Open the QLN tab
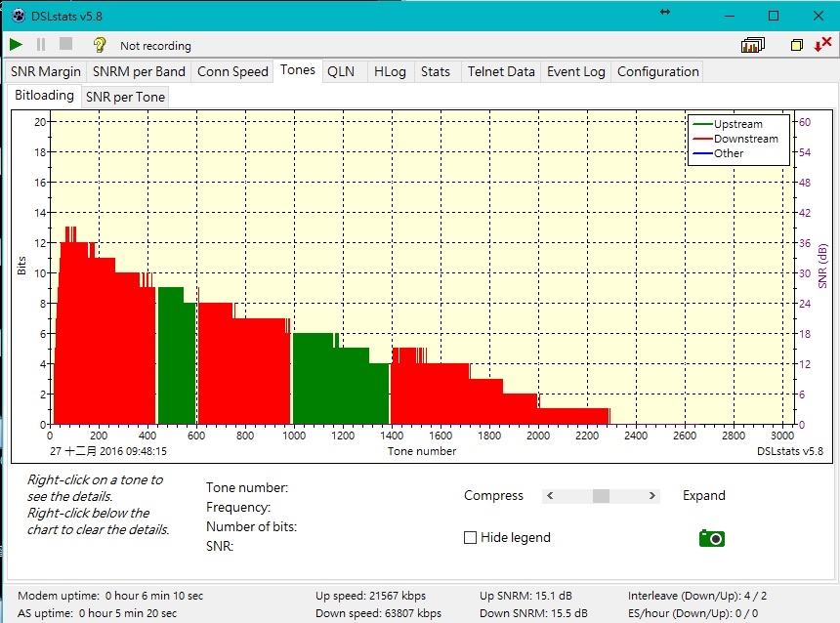This screenshot has height=623, width=840. (341, 72)
